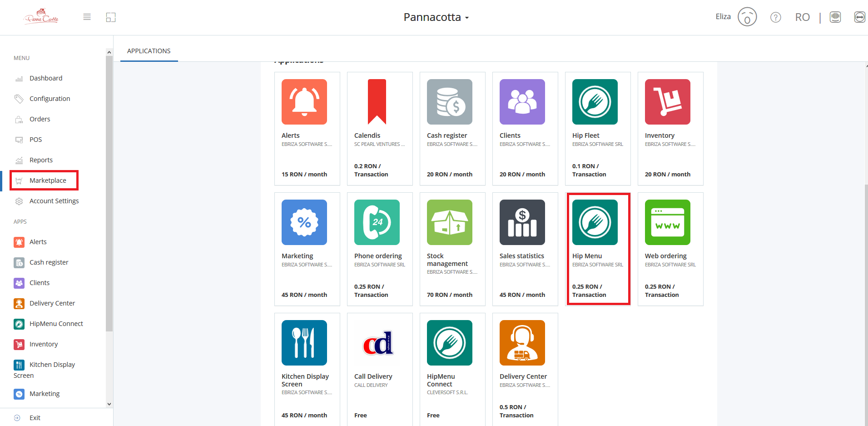Open Inventory in sidebar apps list
This screenshot has height=426, width=868.
tap(44, 344)
